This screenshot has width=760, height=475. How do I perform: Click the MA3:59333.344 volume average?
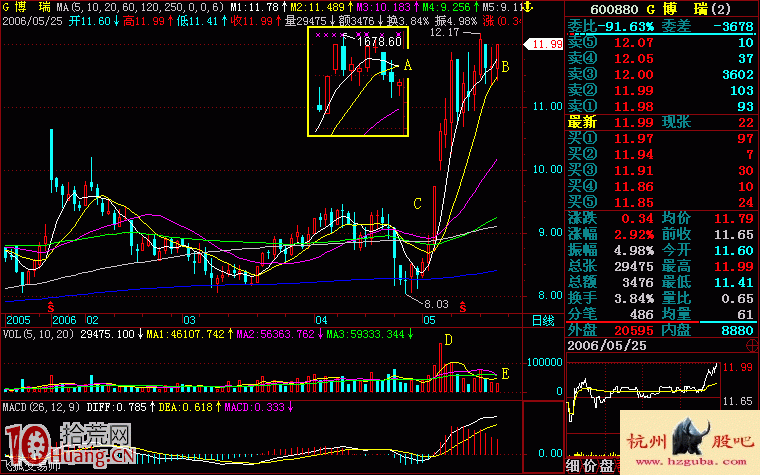365,334
